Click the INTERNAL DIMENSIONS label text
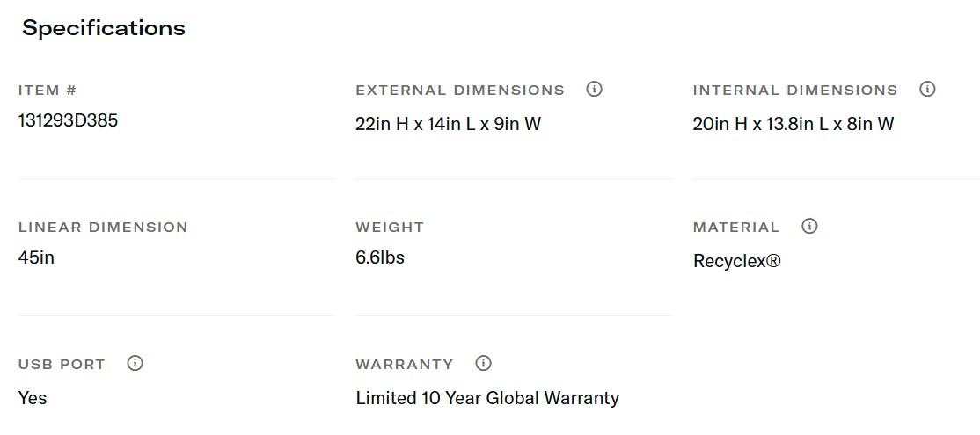This screenshot has height=435, width=980. pos(795,91)
